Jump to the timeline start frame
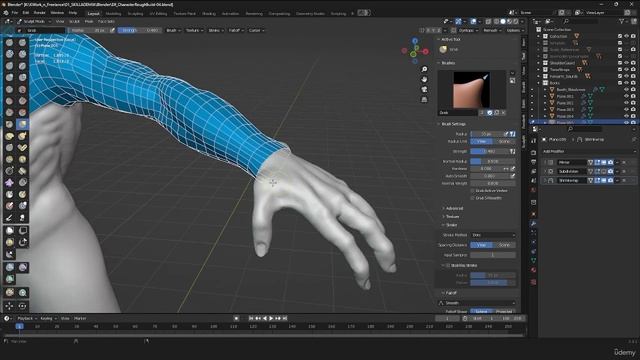 [x=251, y=318]
